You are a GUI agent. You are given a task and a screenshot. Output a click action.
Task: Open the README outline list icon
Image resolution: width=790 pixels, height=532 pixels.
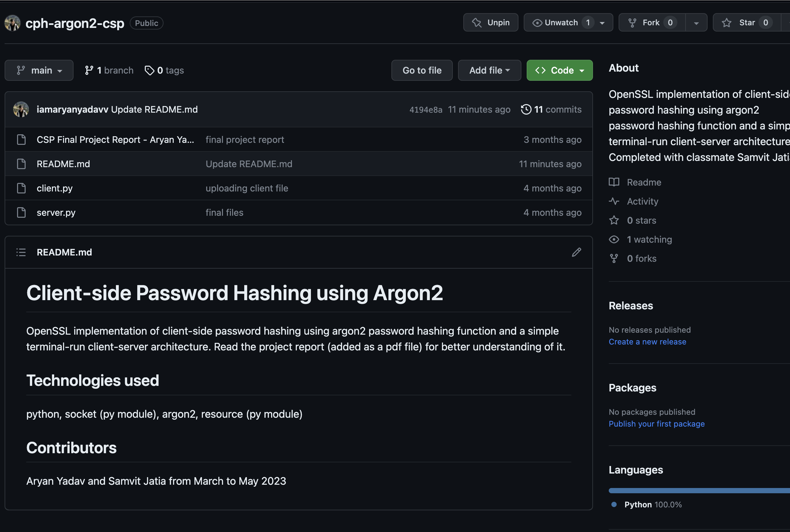pos(21,252)
